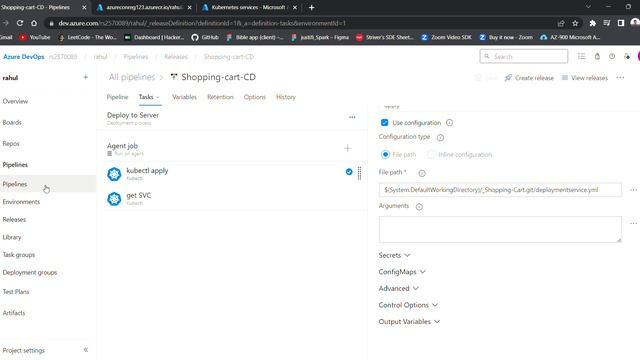This screenshot has height=360, width=640.
Task: Click the Arguments text area
Action: 500,229
